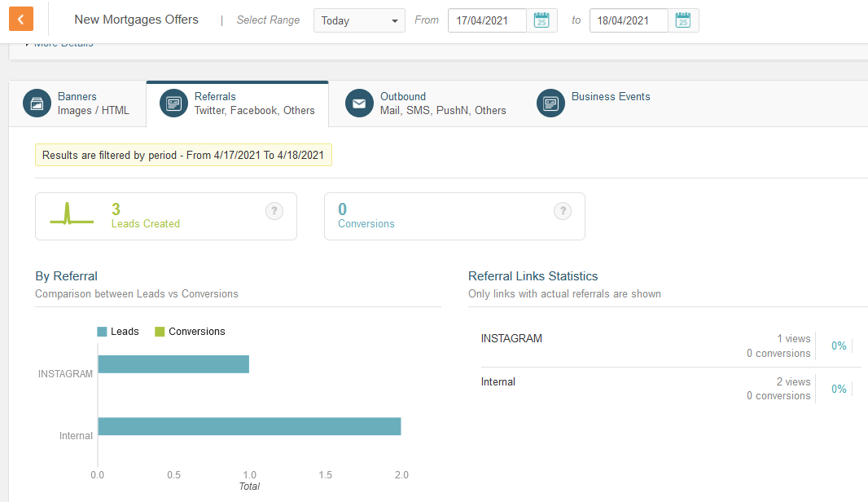
Task: Open help for Conversions card
Action: click(x=563, y=211)
